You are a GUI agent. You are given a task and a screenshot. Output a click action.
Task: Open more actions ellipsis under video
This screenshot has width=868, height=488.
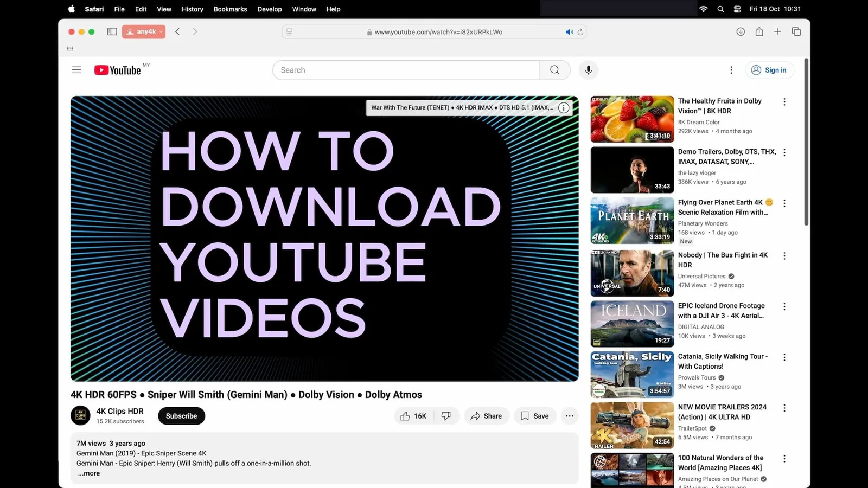pos(569,416)
